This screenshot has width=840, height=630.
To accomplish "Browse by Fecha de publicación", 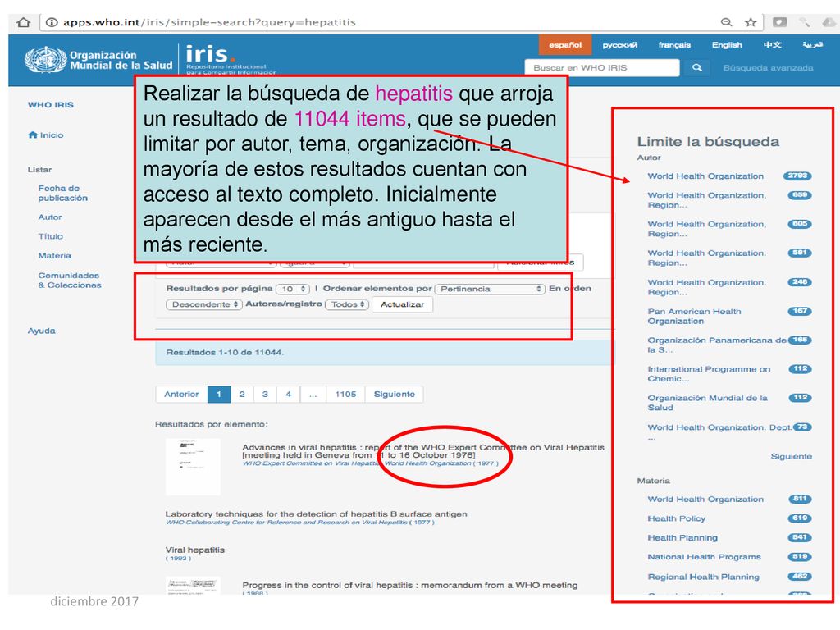I will (62, 194).
